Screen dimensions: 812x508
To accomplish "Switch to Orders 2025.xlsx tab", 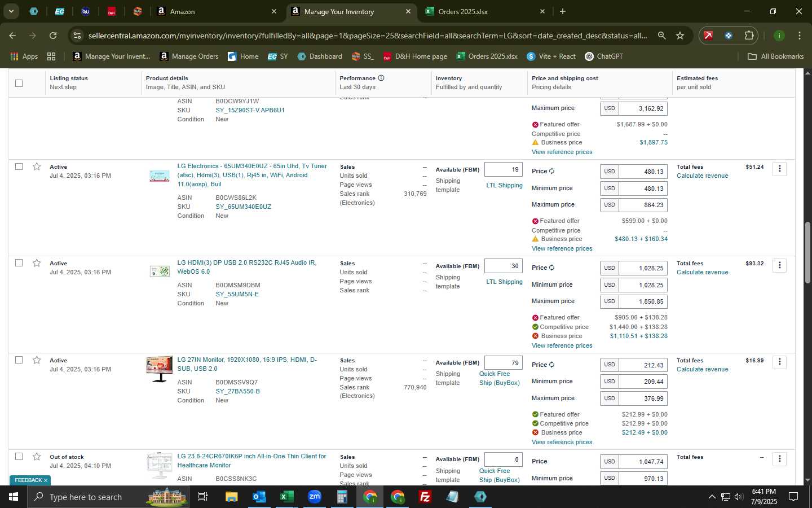I will (485, 11).
